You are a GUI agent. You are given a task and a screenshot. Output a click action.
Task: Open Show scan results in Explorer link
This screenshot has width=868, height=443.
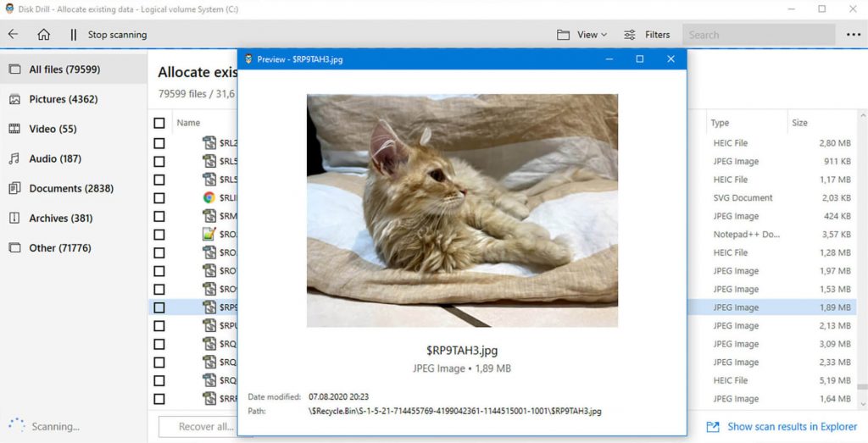[792, 427]
